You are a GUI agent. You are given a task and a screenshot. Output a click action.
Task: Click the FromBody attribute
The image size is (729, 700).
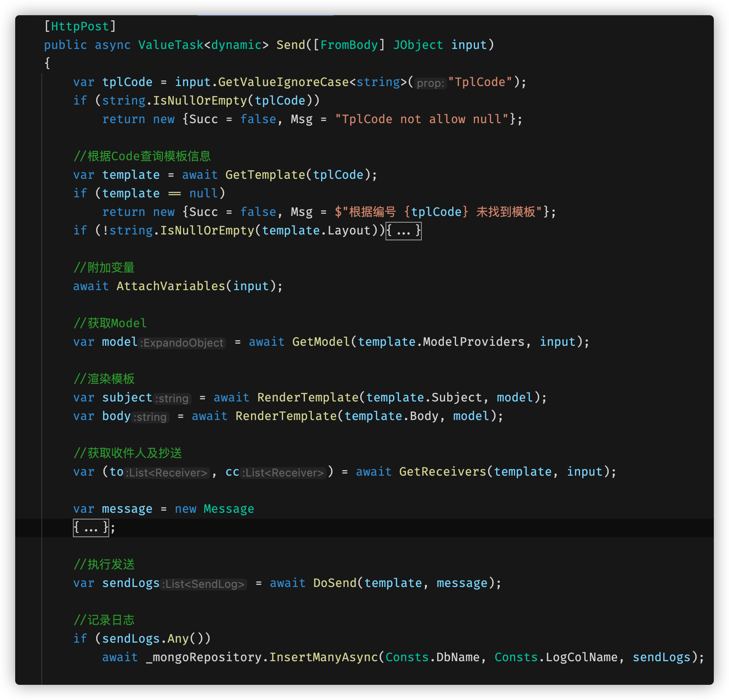[x=349, y=45]
